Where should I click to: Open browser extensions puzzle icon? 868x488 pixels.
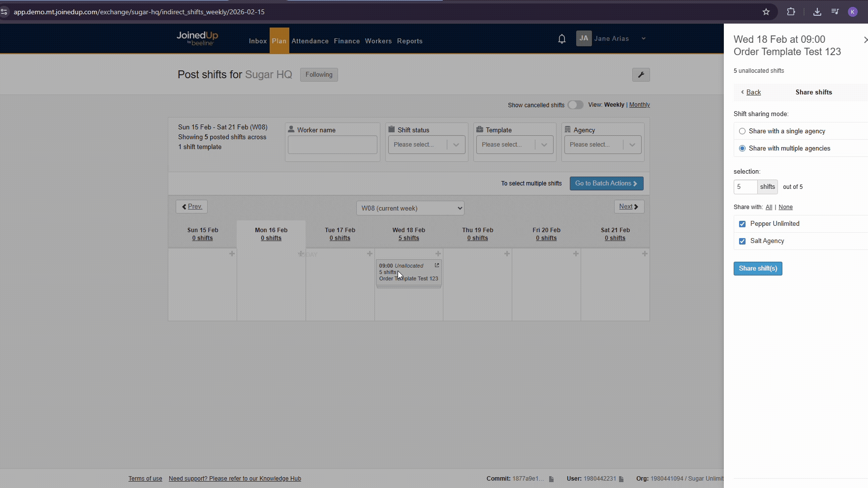(x=791, y=12)
